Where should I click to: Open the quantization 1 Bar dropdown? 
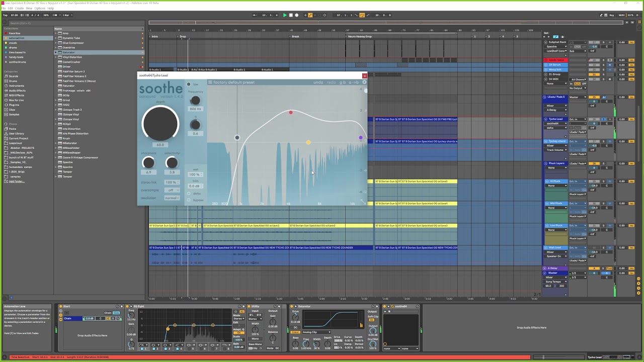coord(66,15)
